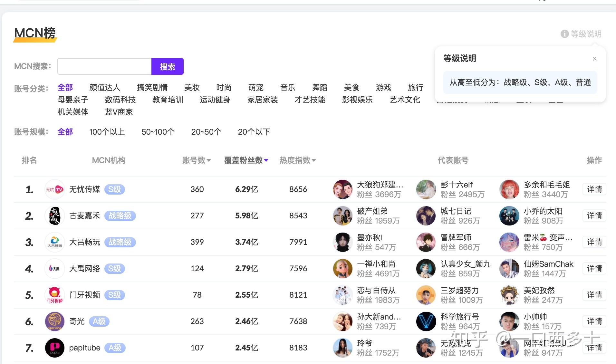Select 蓝V商家 category
This screenshot has width=616, height=364.
coord(119,112)
